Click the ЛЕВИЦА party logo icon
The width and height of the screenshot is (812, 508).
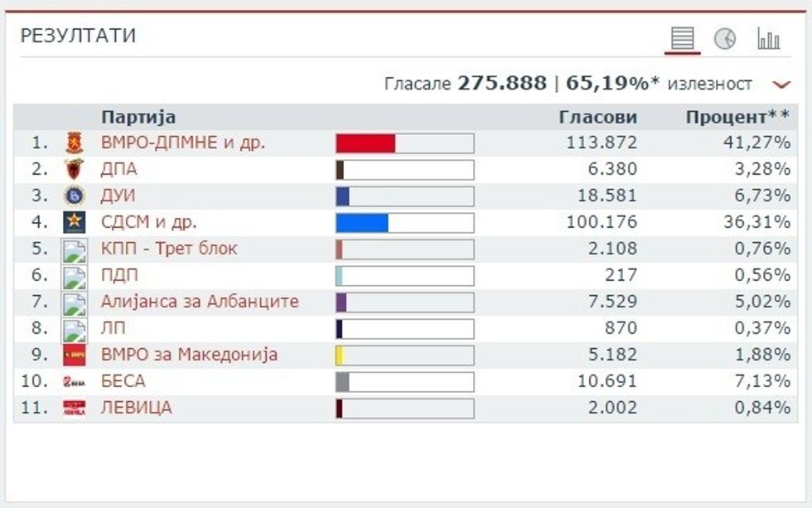point(75,408)
